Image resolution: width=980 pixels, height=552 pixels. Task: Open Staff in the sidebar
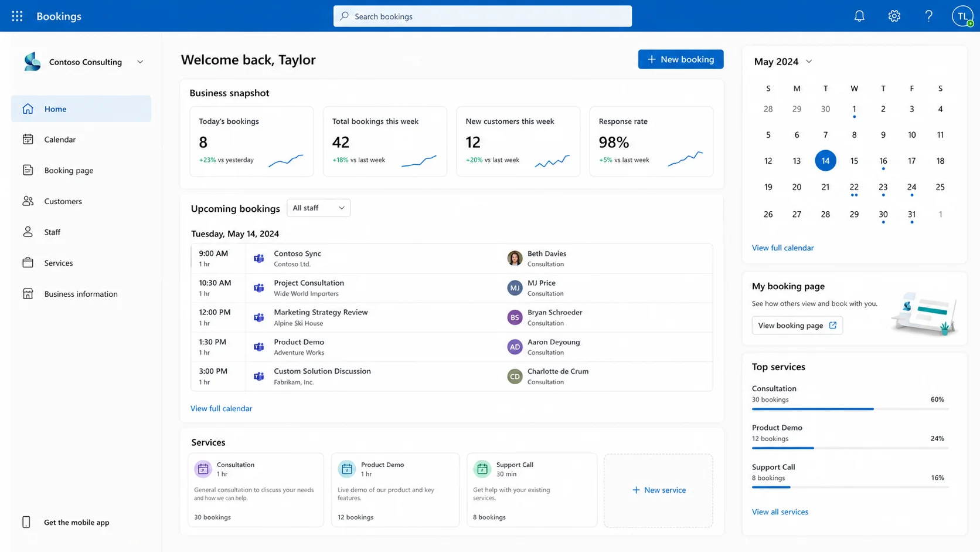tap(81, 232)
